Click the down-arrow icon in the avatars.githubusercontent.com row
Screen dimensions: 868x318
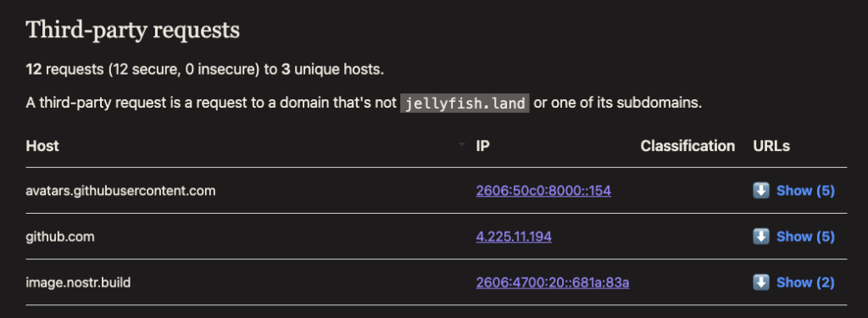(761, 191)
